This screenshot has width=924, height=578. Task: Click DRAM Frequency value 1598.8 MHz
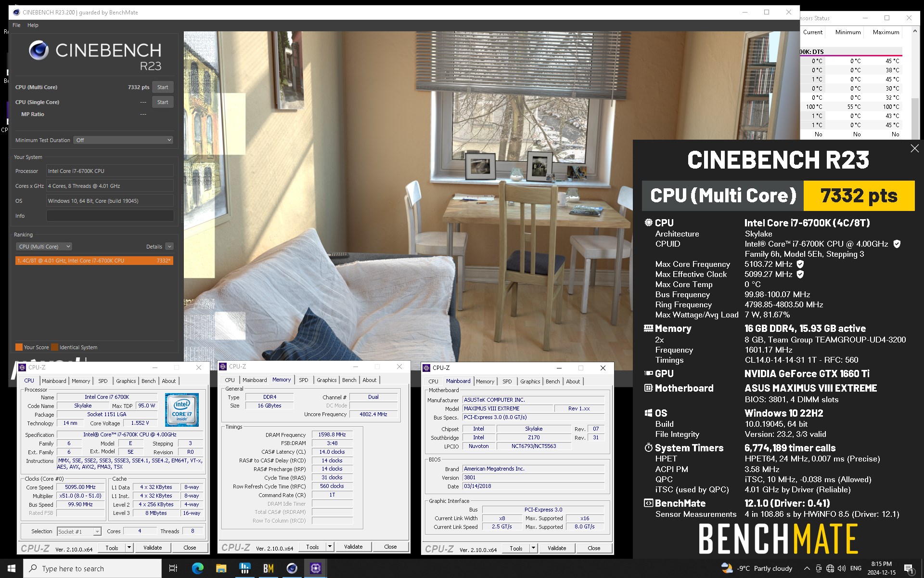(332, 434)
